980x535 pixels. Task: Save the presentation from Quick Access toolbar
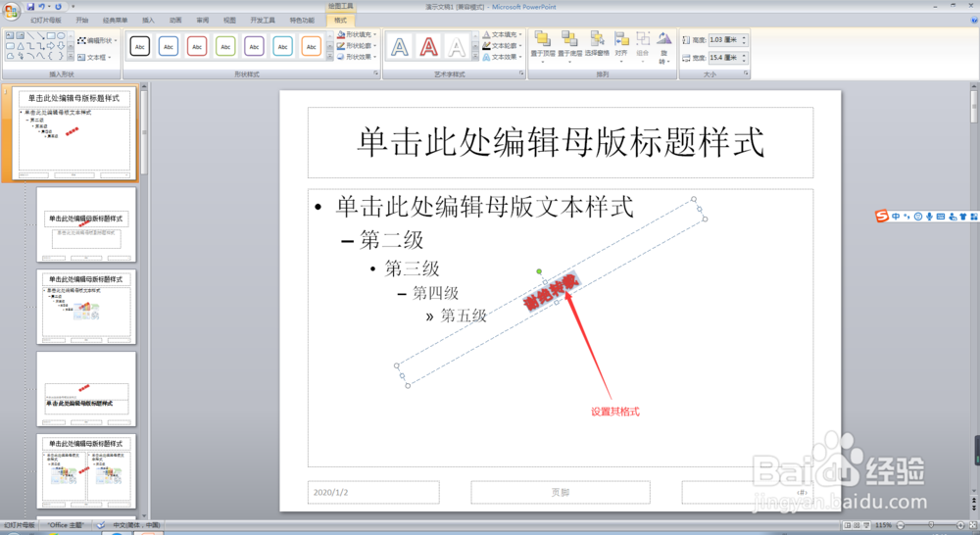30,6
